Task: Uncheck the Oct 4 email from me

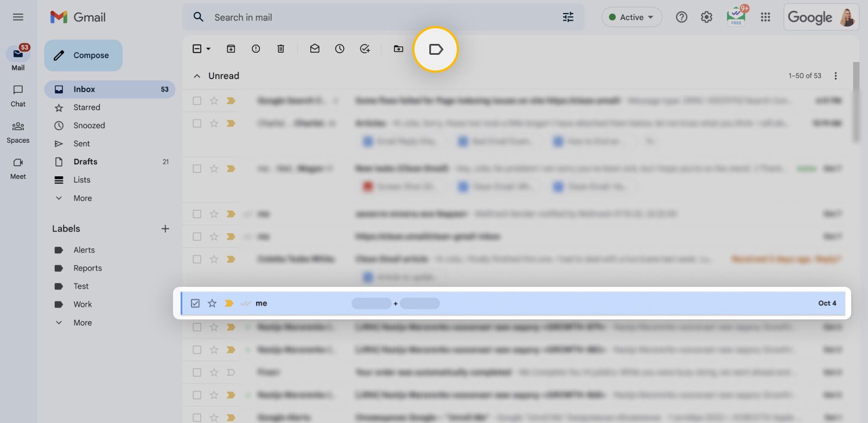Action: (195, 303)
